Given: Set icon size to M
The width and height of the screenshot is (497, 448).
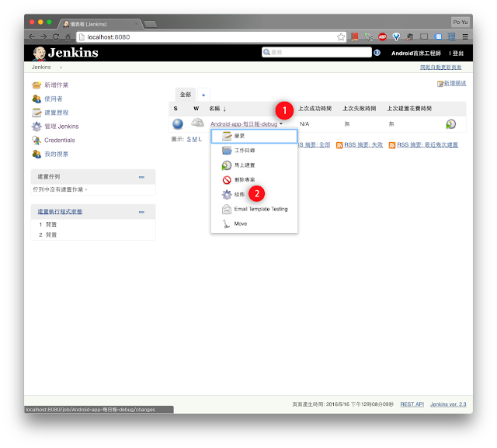Looking at the screenshot, I should (x=195, y=139).
